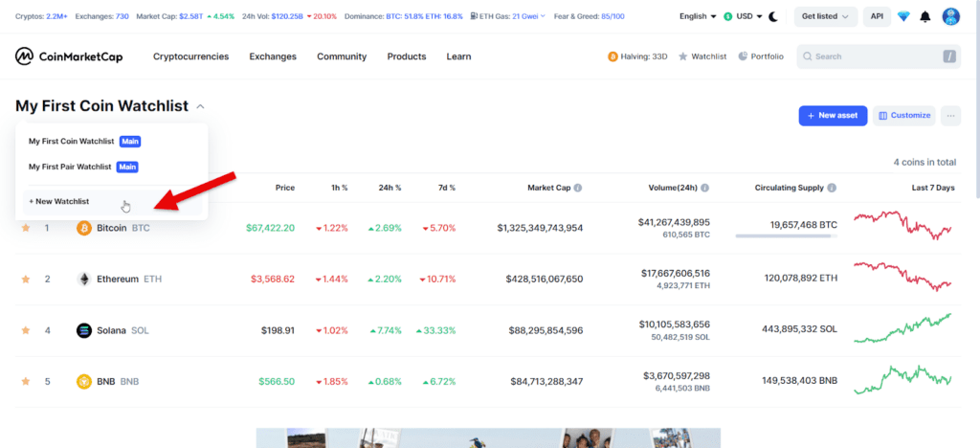The width and height of the screenshot is (980, 448).
Task: Click the Solana coin logo
Action: [84, 330]
